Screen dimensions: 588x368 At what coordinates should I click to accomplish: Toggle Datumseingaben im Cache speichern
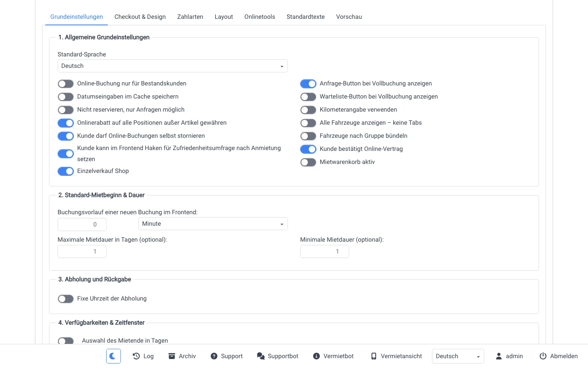(66, 97)
